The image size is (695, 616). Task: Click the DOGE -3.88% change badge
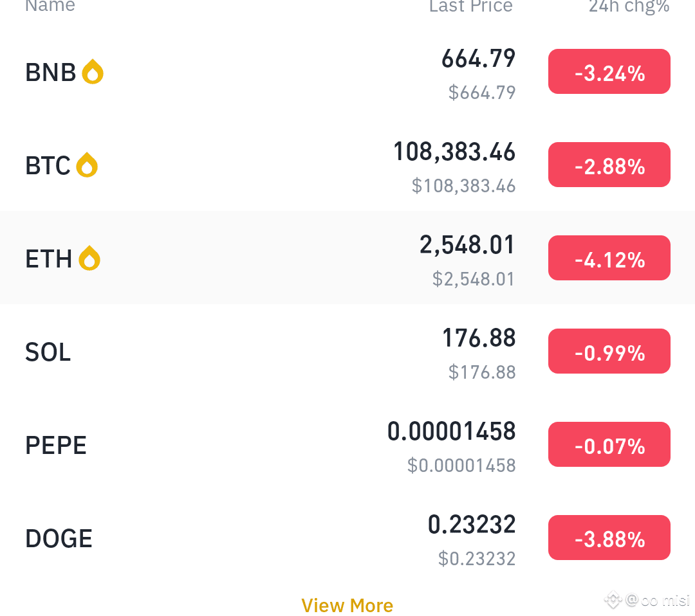point(609,538)
